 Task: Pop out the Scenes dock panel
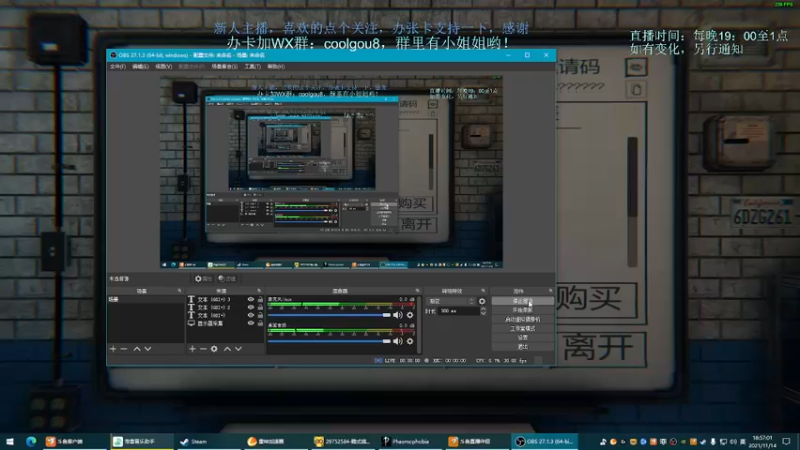179,291
